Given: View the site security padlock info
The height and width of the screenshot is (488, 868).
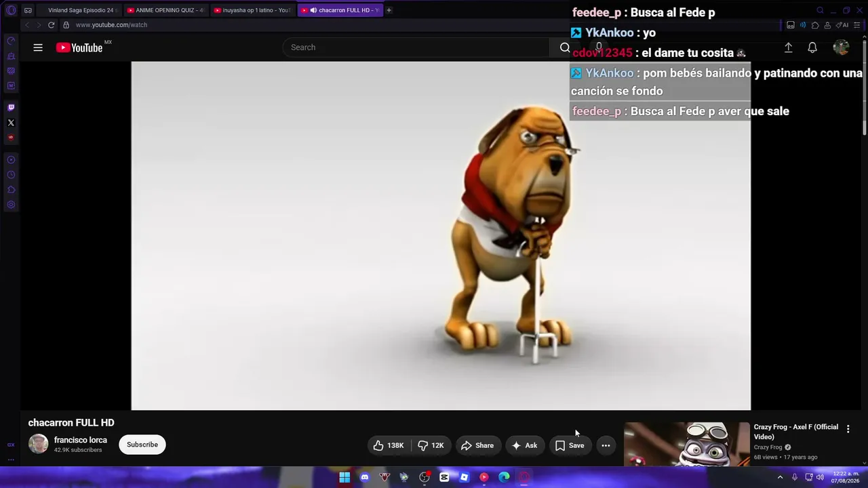Looking at the screenshot, I should pos(66,25).
